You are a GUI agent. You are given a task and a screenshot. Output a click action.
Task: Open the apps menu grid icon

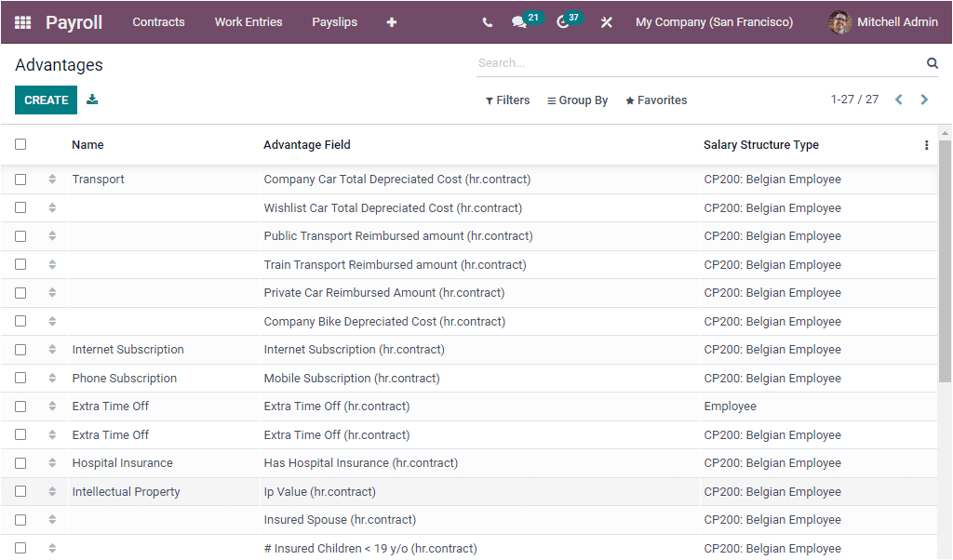[x=22, y=21]
